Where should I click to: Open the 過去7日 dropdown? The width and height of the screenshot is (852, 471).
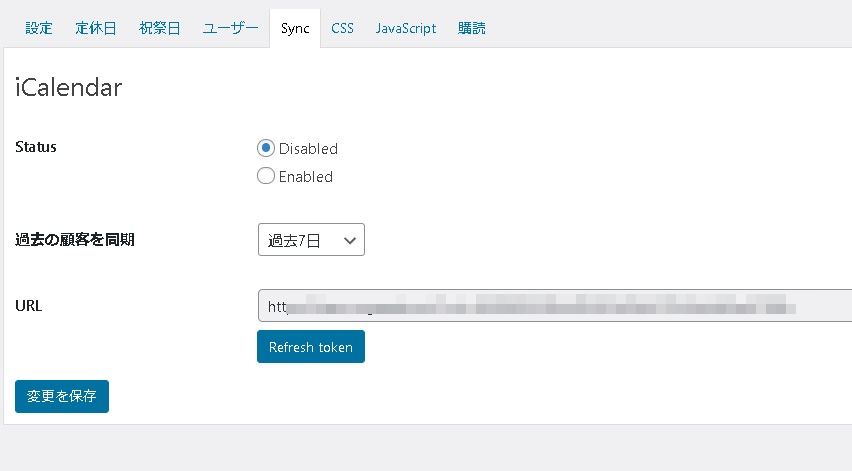pos(310,240)
